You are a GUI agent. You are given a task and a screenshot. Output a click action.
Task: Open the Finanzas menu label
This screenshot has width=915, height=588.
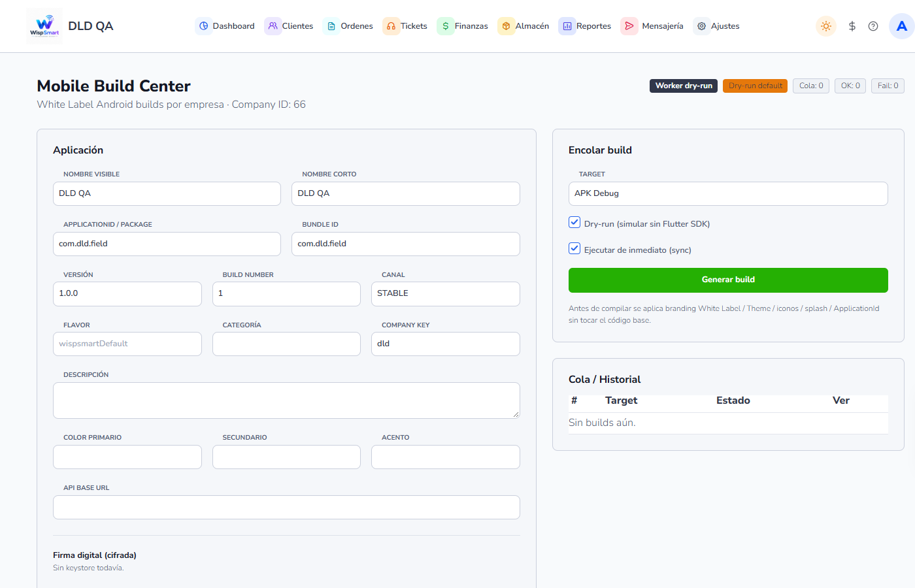tap(471, 26)
